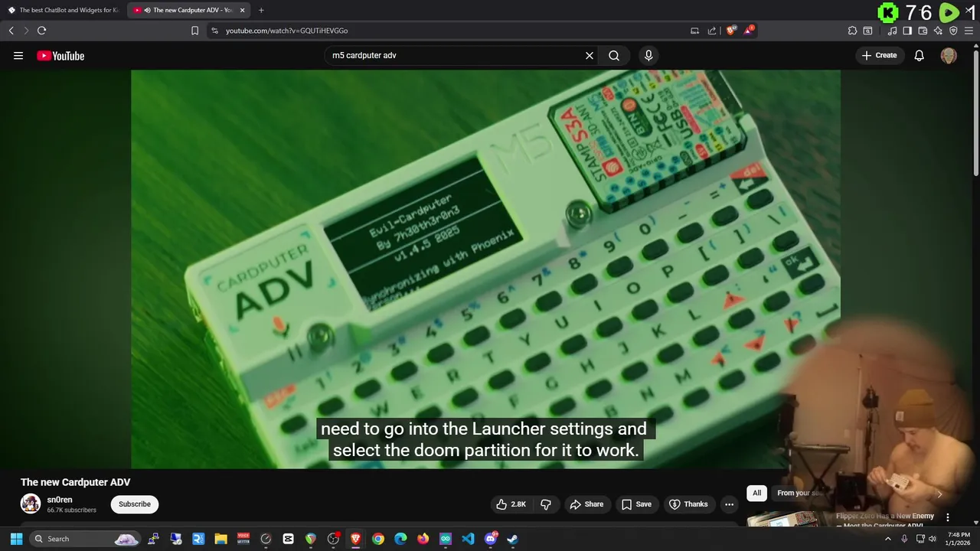Open the clock showing 7:48 PM
The width and height of the screenshot is (980, 551).
tap(959, 539)
